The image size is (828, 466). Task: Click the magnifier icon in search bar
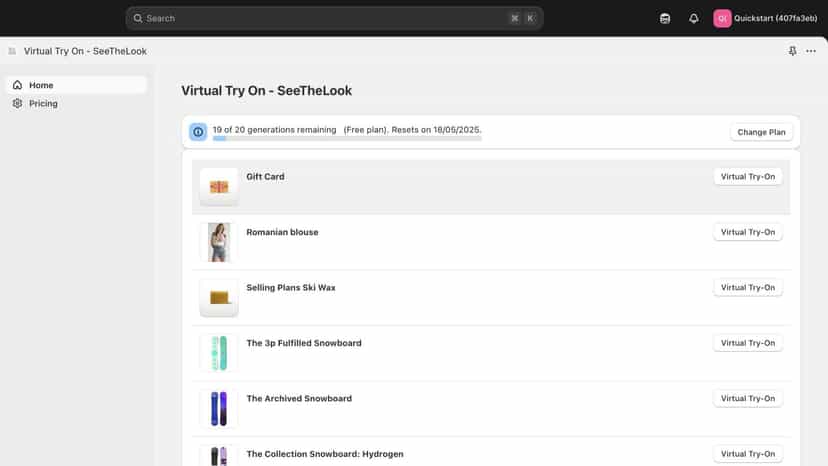click(138, 18)
